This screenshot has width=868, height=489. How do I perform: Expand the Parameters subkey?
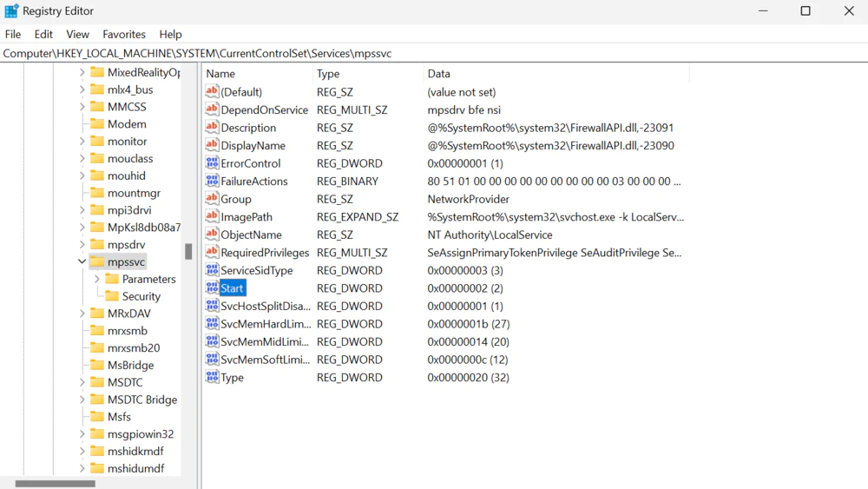click(97, 279)
